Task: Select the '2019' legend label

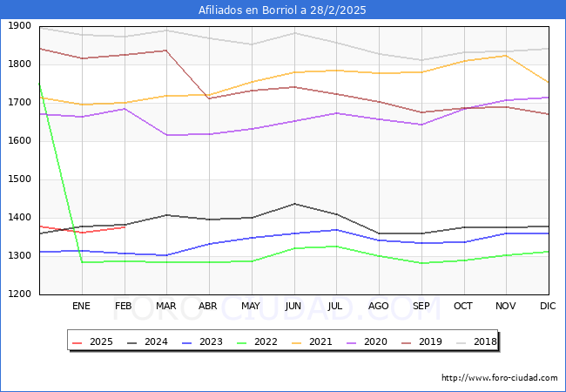Action: [x=430, y=341]
